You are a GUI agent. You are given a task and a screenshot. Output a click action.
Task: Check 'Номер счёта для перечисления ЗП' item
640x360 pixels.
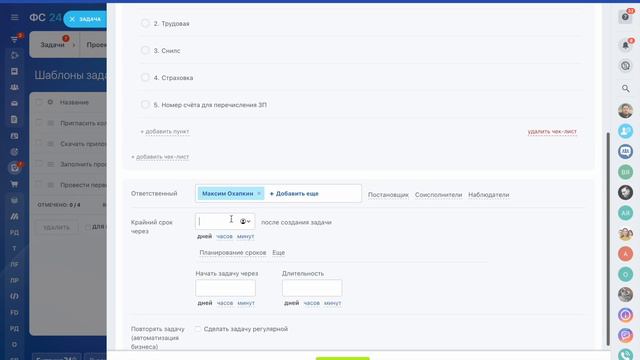point(145,104)
